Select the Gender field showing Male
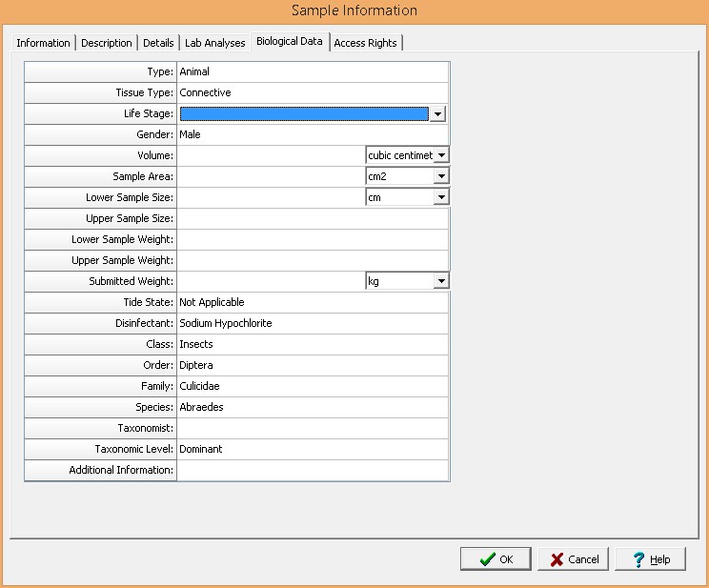Viewport: 709px width, 588px height. 313,134
